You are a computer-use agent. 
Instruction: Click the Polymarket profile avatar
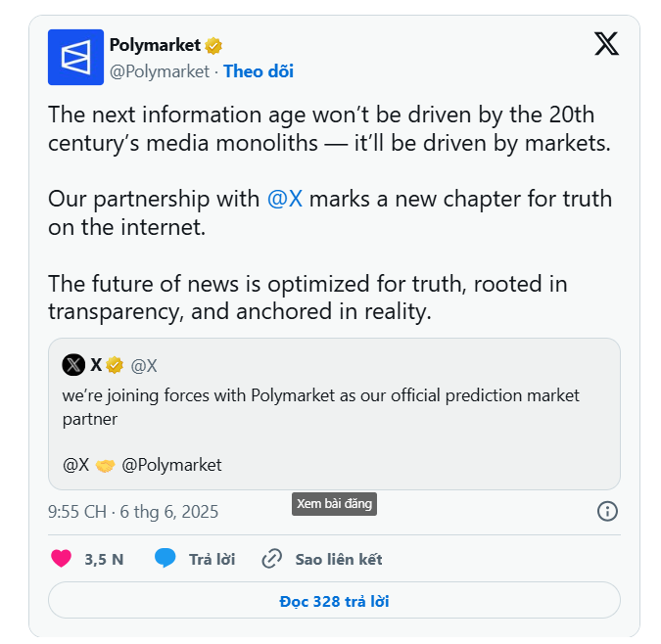[x=75, y=57]
